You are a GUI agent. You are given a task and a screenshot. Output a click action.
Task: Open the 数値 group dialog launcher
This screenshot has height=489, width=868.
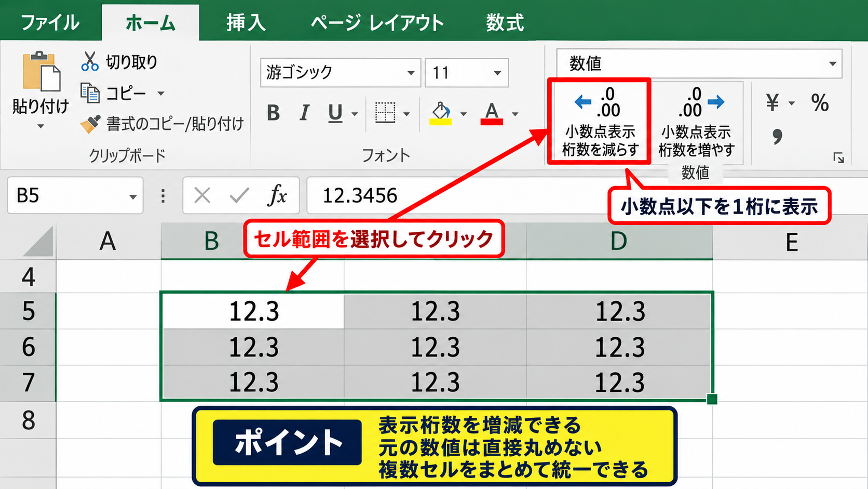click(838, 157)
